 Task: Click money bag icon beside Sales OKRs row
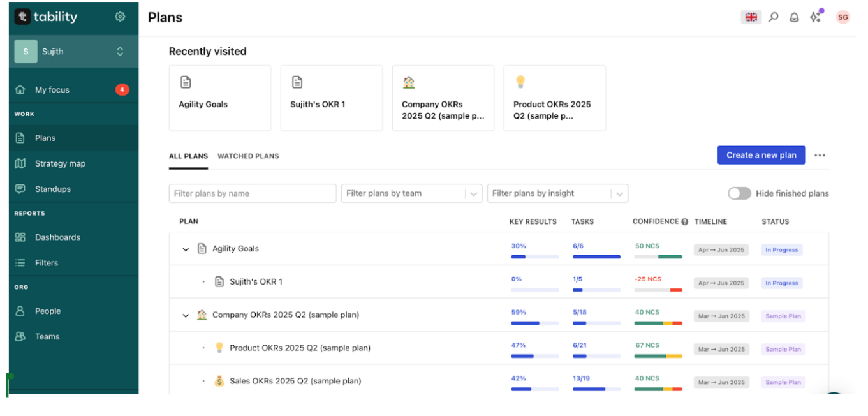(219, 381)
